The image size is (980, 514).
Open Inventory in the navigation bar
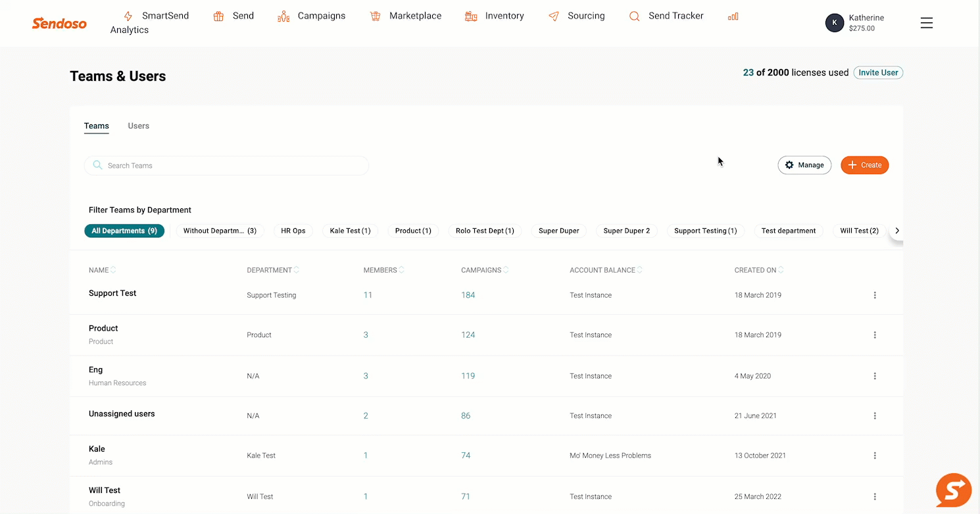coord(495,16)
